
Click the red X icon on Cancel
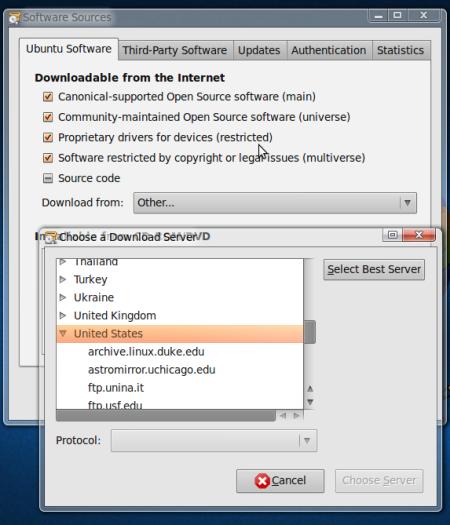pyautogui.click(x=262, y=481)
